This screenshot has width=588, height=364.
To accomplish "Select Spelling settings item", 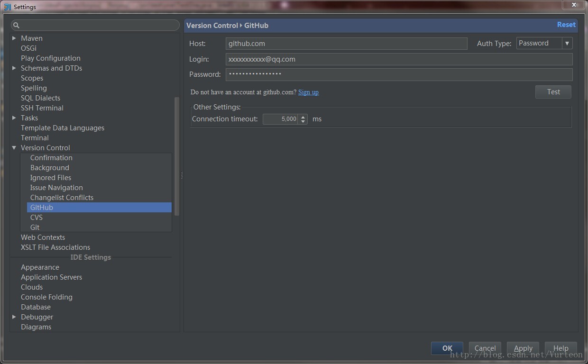I will pyautogui.click(x=34, y=88).
